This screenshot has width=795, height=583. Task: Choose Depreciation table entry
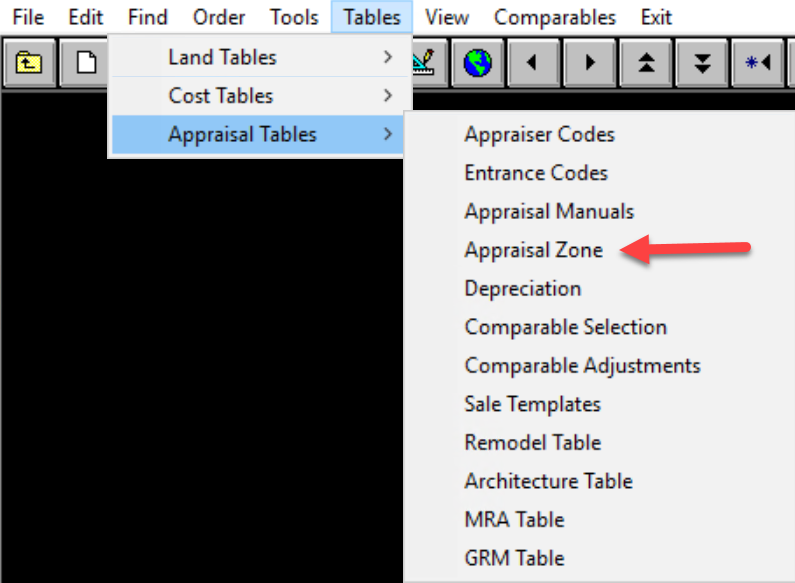523,288
